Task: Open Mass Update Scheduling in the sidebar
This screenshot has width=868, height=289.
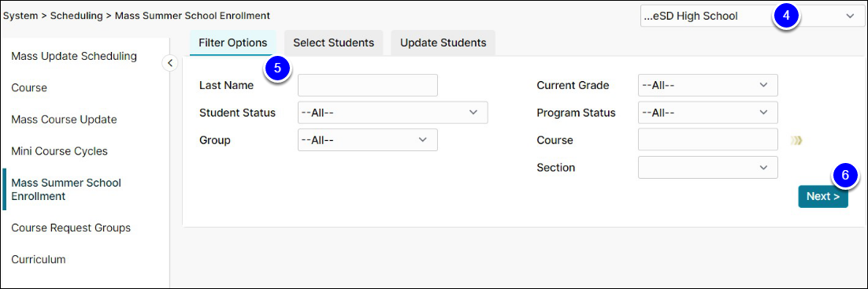Action: [74, 56]
